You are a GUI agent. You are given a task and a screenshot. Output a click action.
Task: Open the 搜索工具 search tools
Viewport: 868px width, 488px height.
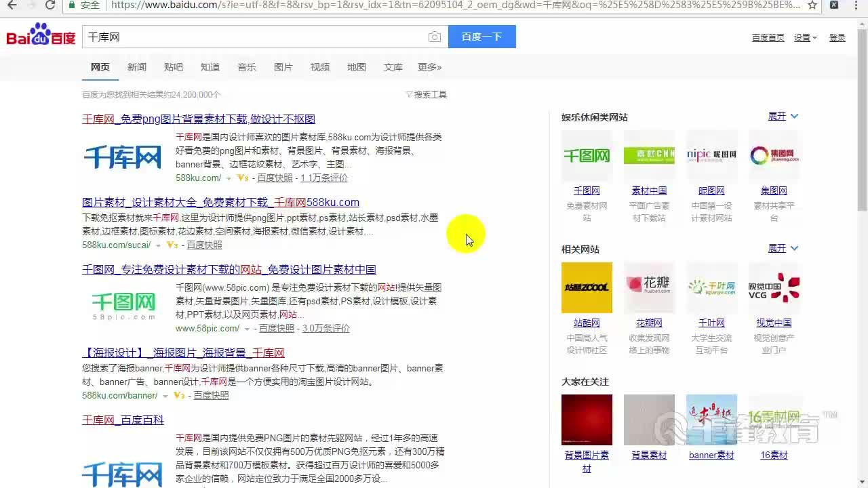(x=429, y=94)
